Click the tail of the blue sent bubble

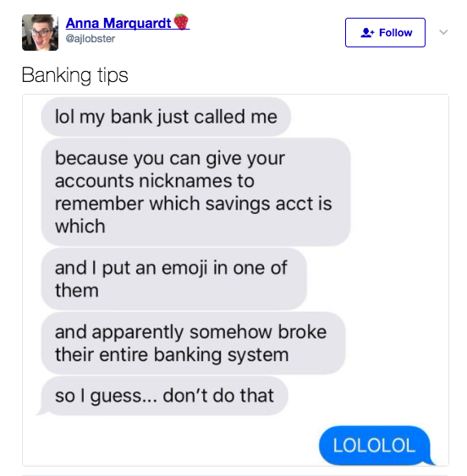[431, 462]
